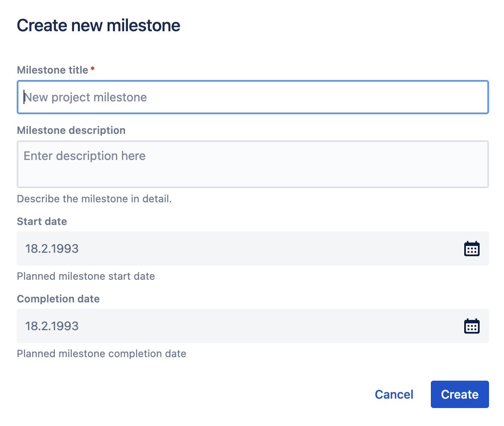The height and width of the screenshot is (426, 504).
Task: Select the Start date field value 18.2.1993
Action: pyautogui.click(x=52, y=248)
